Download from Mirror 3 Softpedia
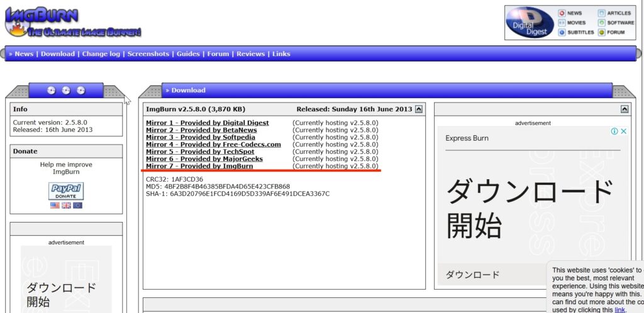The width and height of the screenshot is (644, 313). coord(201,137)
